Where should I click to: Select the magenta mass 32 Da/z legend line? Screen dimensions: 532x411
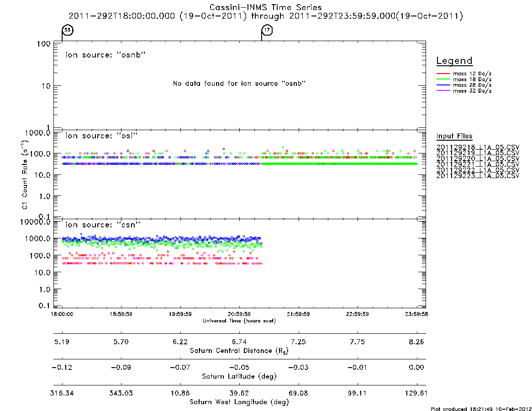(x=443, y=91)
